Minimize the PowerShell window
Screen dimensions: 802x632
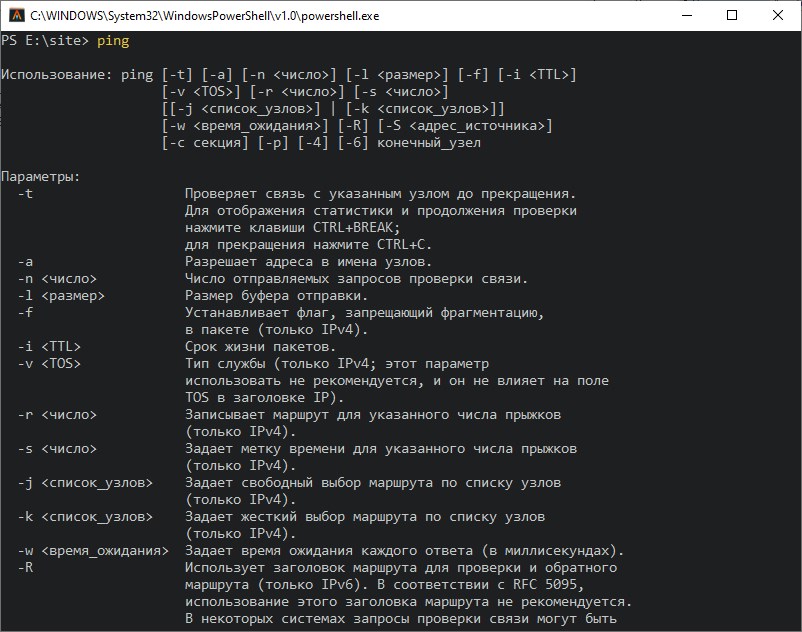686,15
